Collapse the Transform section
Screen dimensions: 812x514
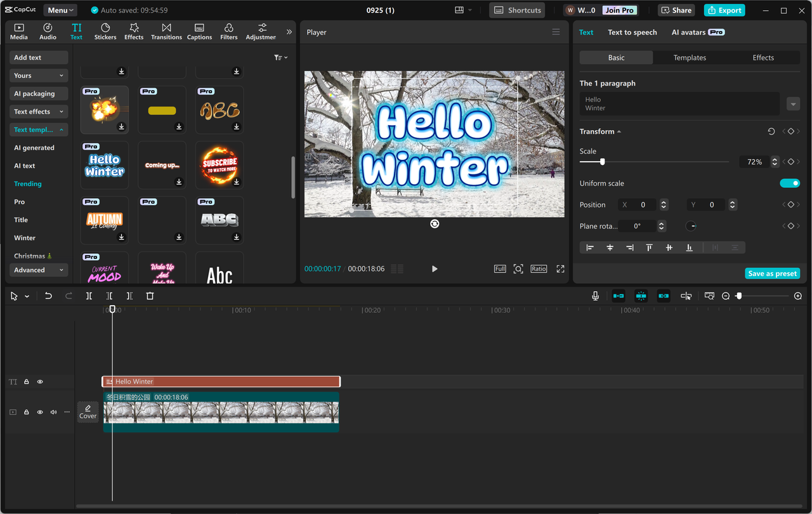pyautogui.click(x=619, y=131)
